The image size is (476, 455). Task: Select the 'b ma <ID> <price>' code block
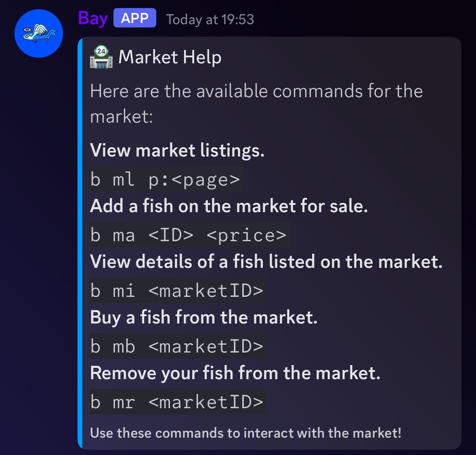click(189, 235)
